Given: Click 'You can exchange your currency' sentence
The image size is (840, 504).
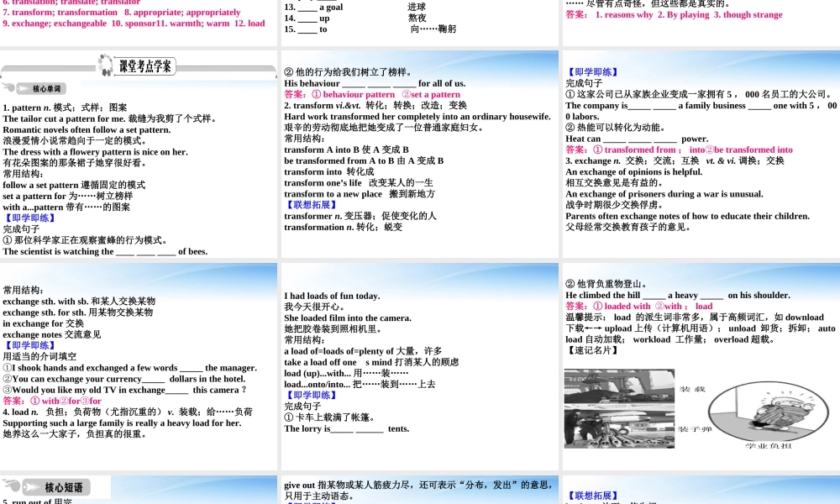Looking at the screenshot, I should pyautogui.click(x=123, y=379).
